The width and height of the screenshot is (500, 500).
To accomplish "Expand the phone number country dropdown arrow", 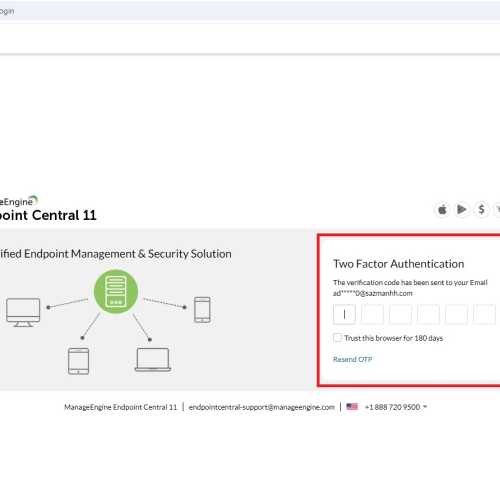I will pos(425,407).
